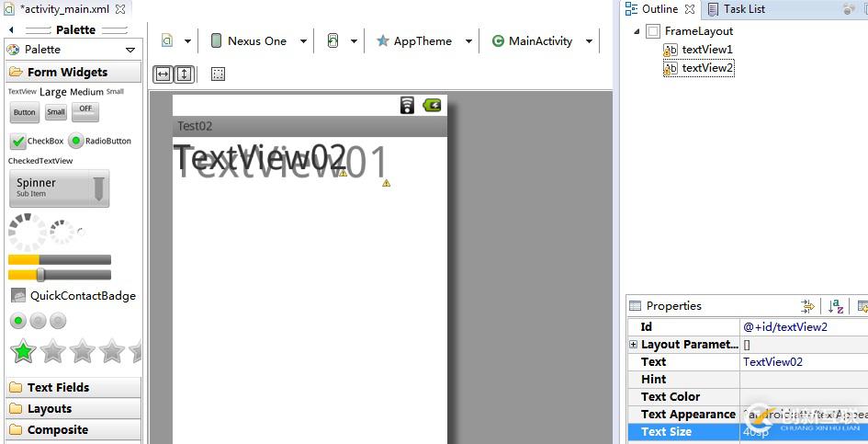The height and width of the screenshot is (444, 868).
Task: Click the Properties panel header icon
Action: coord(635,306)
